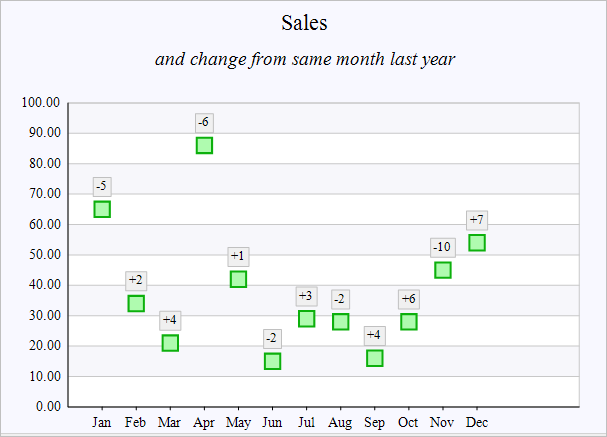Click the February green square marker
The width and height of the screenshot is (607, 437).
pos(136,303)
